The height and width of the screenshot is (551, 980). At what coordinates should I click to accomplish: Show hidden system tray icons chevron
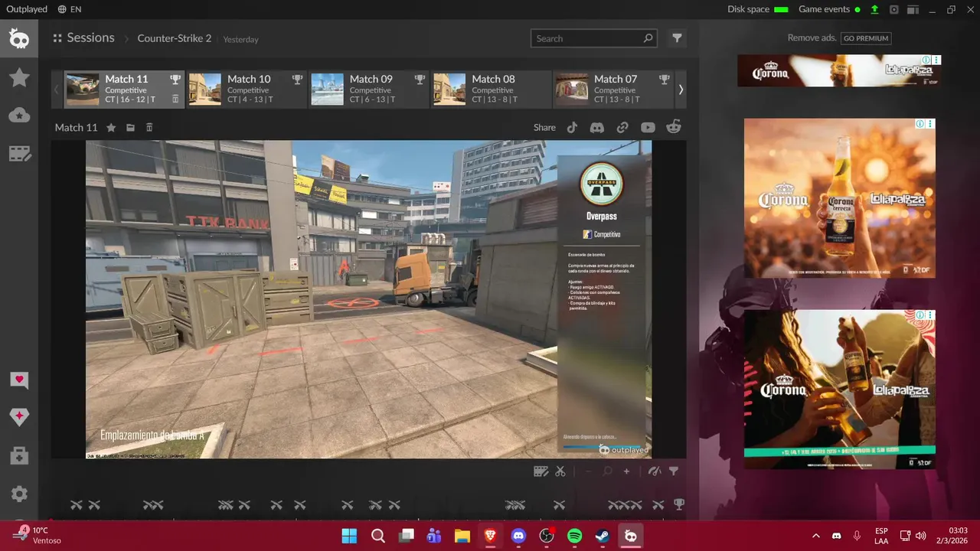[x=815, y=536]
